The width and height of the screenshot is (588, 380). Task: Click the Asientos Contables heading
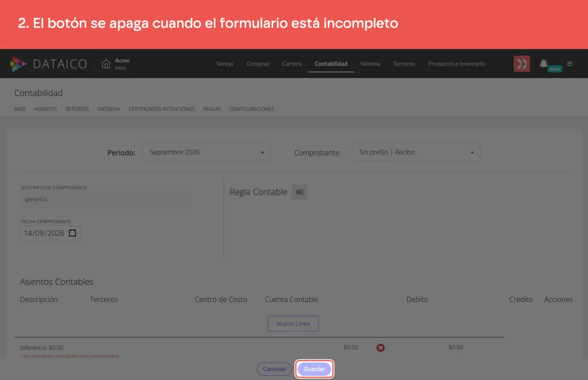pyautogui.click(x=57, y=282)
